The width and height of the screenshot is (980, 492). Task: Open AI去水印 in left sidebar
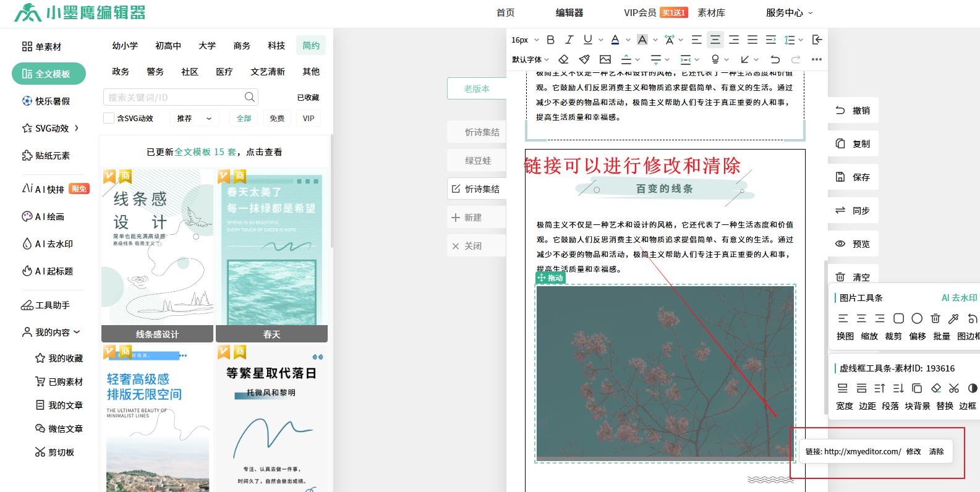point(48,244)
